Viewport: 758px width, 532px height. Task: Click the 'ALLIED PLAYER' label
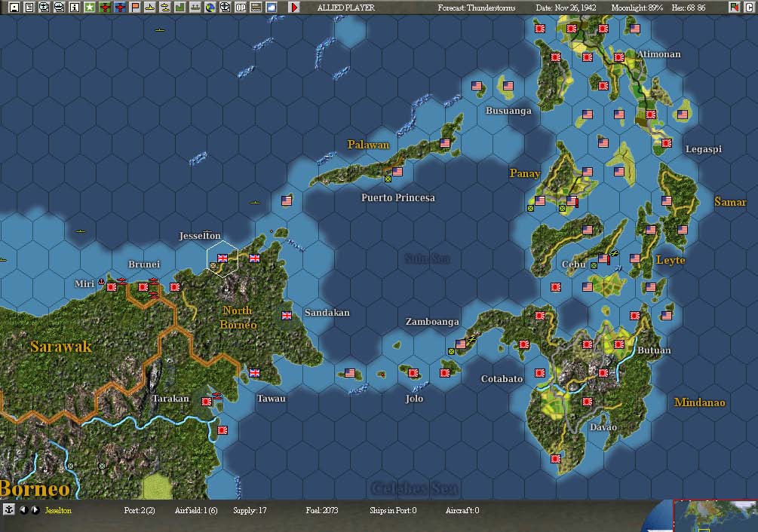(x=345, y=8)
